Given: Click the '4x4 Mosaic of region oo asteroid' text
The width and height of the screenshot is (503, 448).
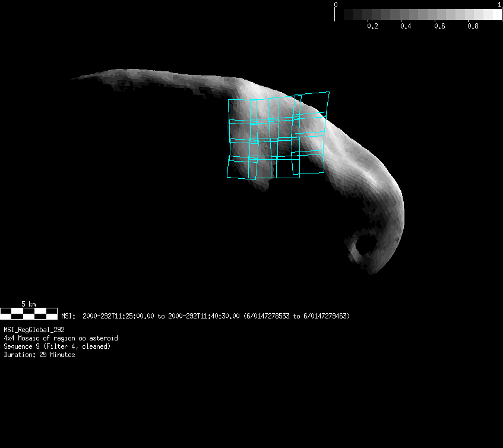Looking at the screenshot, I should pos(61,338).
